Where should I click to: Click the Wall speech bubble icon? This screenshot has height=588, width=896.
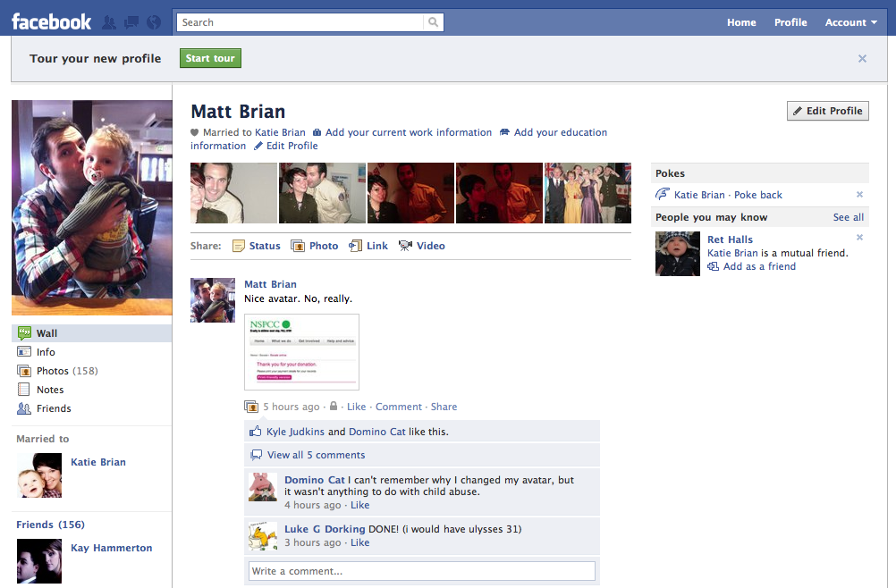[24, 332]
